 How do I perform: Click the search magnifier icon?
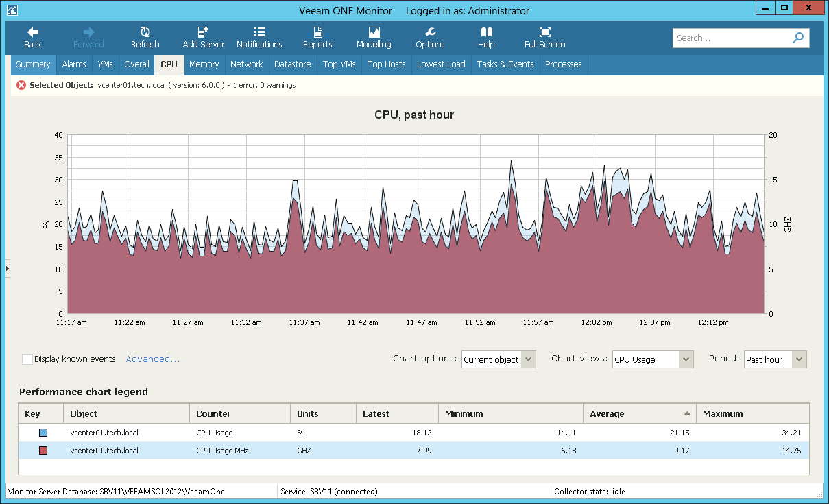[x=798, y=38]
